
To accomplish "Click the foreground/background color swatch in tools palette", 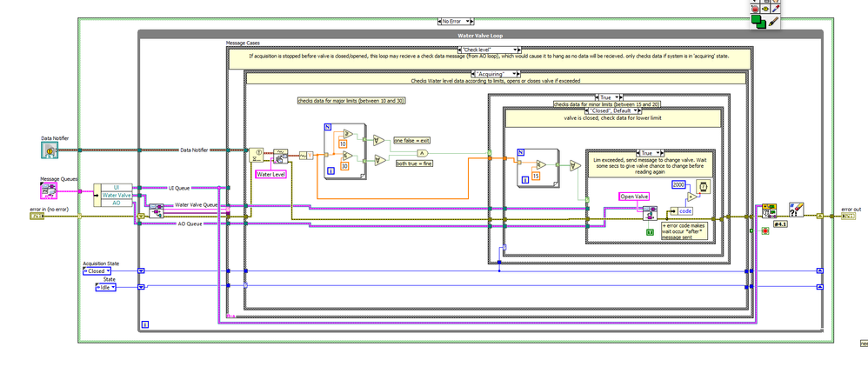I will coord(758,22).
